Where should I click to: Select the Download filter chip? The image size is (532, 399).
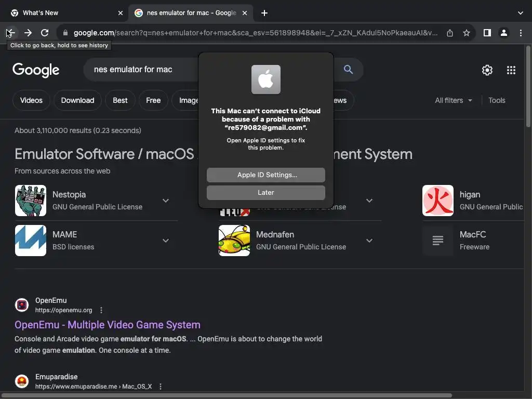coord(78,100)
